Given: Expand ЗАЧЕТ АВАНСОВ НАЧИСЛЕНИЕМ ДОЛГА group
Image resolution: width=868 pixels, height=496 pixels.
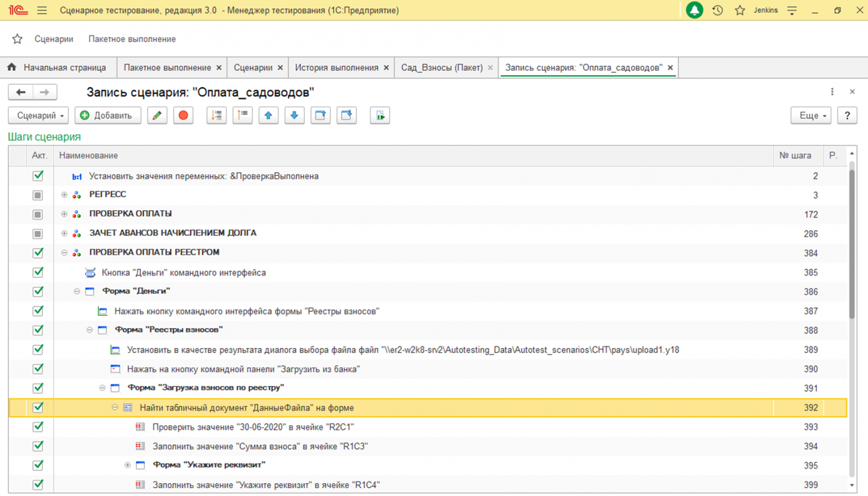Looking at the screenshot, I should (x=64, y=234).
